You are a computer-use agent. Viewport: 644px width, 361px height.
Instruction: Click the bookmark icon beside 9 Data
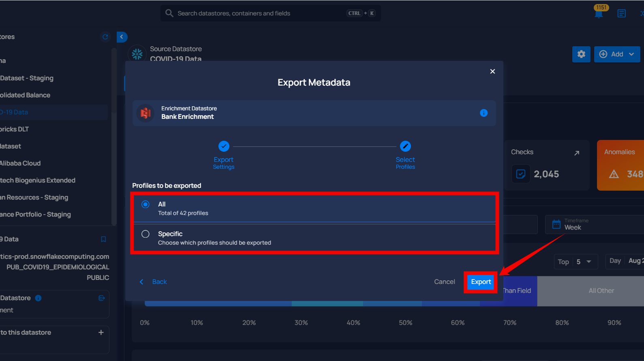coord(103,239)
